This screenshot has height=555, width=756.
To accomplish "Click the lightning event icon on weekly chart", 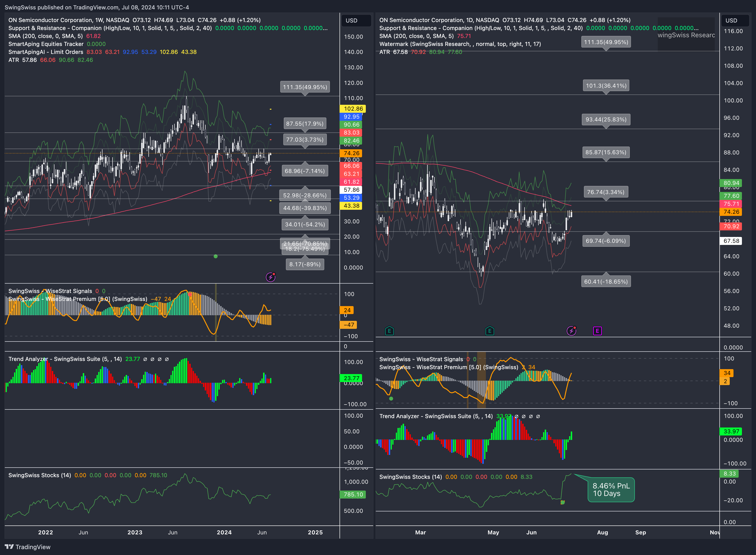I will [271, 277].
